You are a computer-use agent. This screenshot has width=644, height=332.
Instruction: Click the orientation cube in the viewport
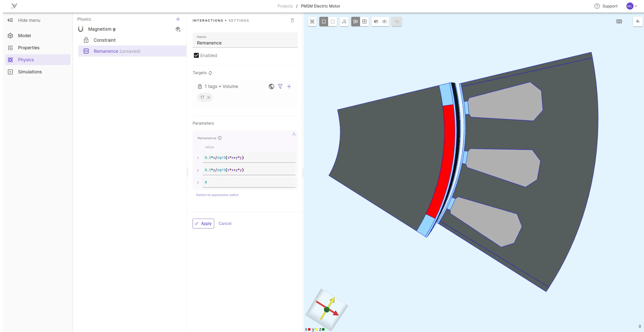pyautogui.click(x=327, y=309)
